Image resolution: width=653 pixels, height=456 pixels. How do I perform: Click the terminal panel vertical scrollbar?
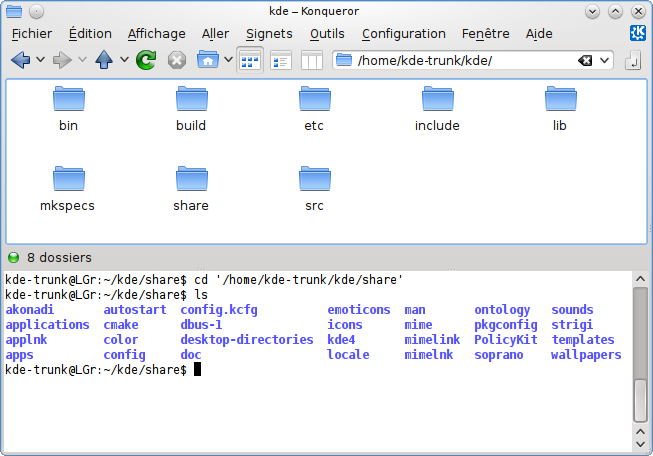640,350
